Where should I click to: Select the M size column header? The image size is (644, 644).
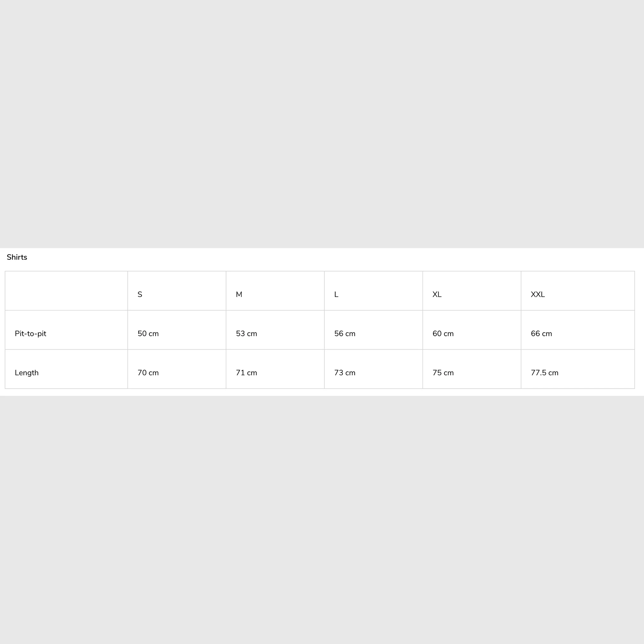pos(275,291)
